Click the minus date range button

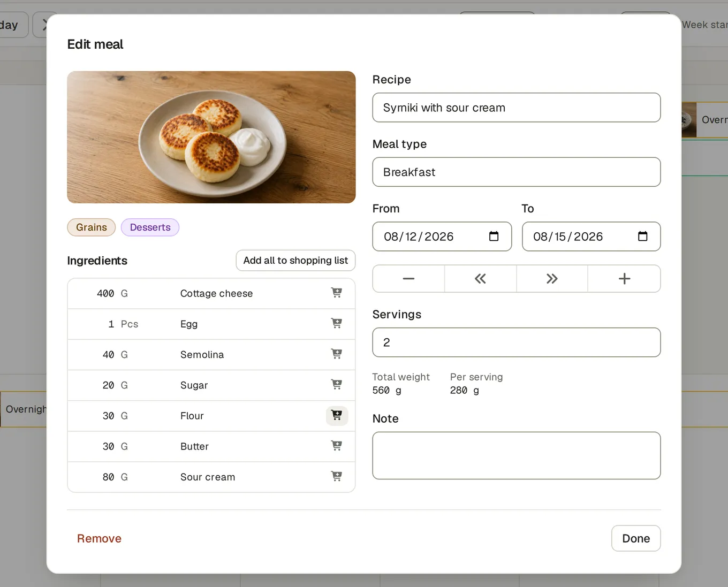tap(408, 279)
